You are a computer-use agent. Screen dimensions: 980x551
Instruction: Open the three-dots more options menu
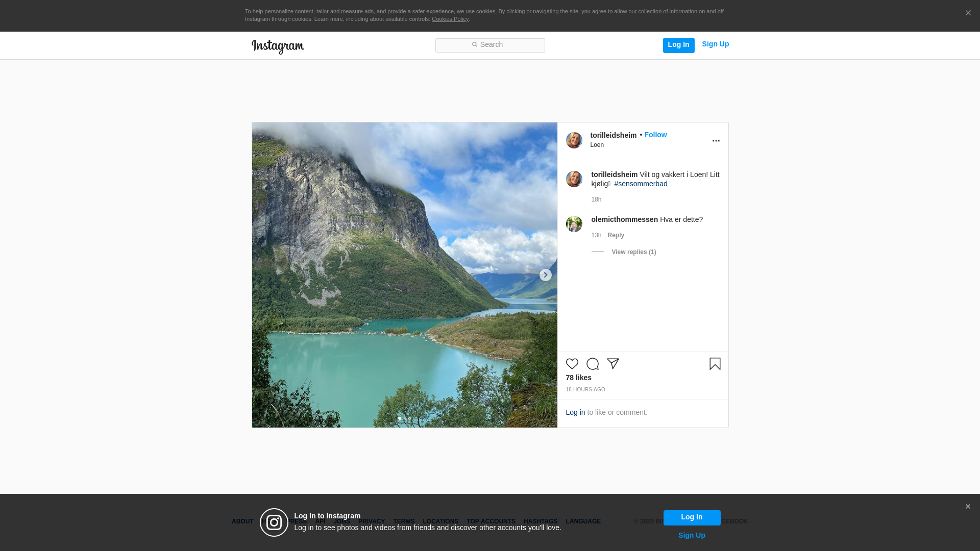[716, 141]
